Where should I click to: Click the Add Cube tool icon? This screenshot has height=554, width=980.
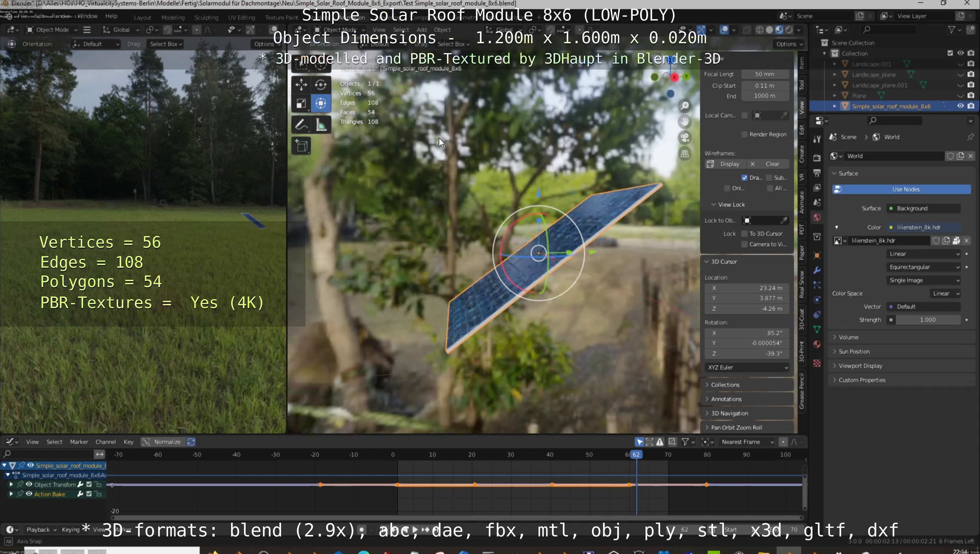coord(301,146)
